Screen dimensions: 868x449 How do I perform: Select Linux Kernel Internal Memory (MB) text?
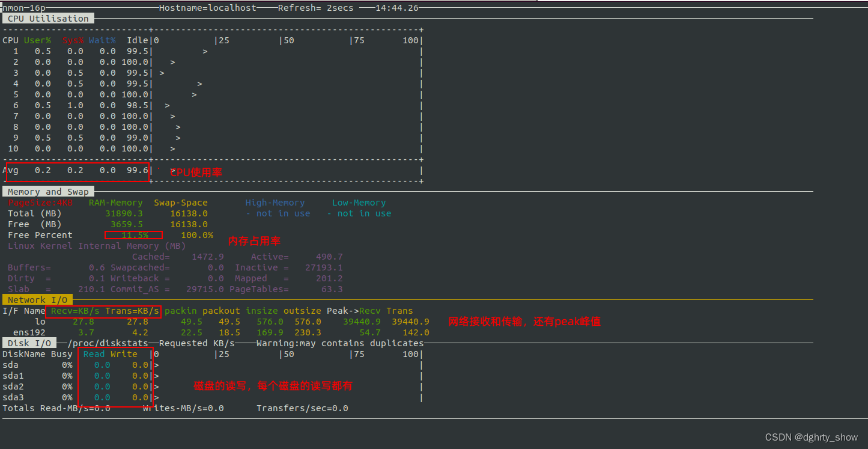tap(97, 246)
